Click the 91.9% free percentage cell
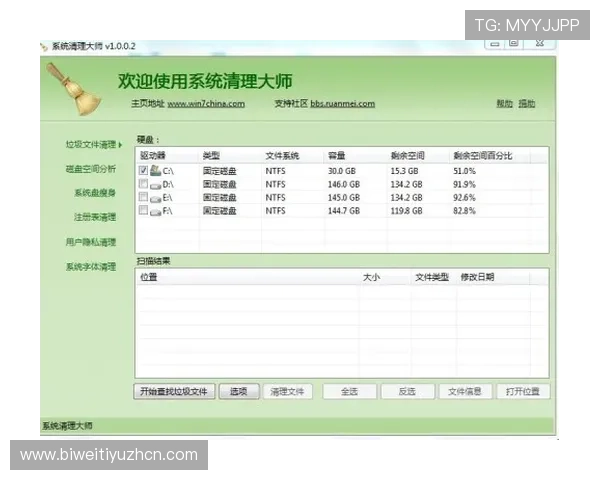Viewport: 600px width, 480px height. click(464, 184)
